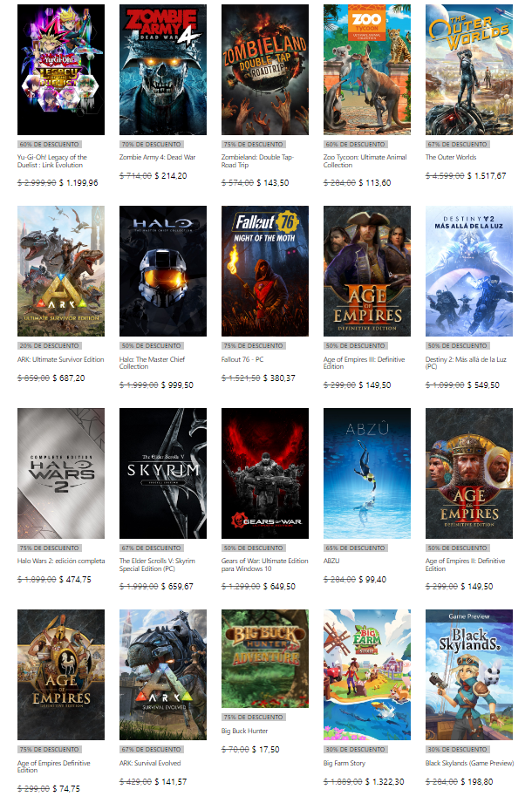Screen dimensions: 532x803
Task: Select the Zombieland: Double Tap cover image
Action: click(x=265, y=70)
